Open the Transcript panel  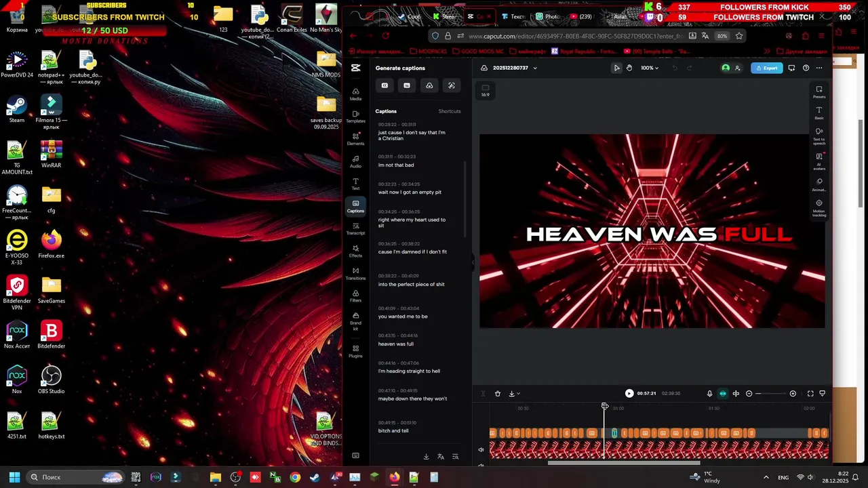pos(355,228)
